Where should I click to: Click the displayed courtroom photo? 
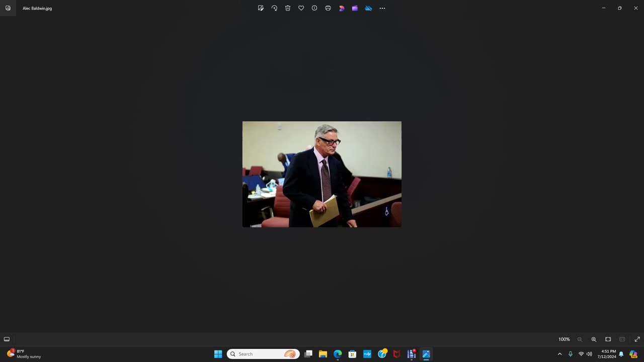[322, 174]
